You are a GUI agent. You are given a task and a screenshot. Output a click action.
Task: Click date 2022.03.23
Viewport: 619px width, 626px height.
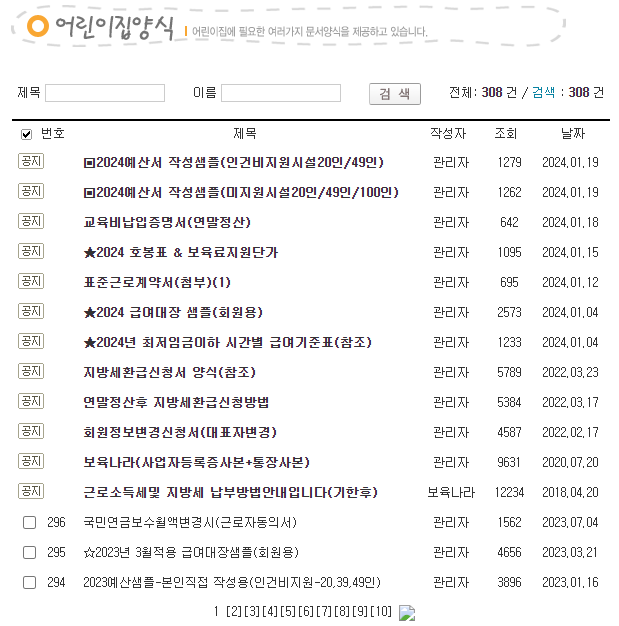tap(570, 372)
